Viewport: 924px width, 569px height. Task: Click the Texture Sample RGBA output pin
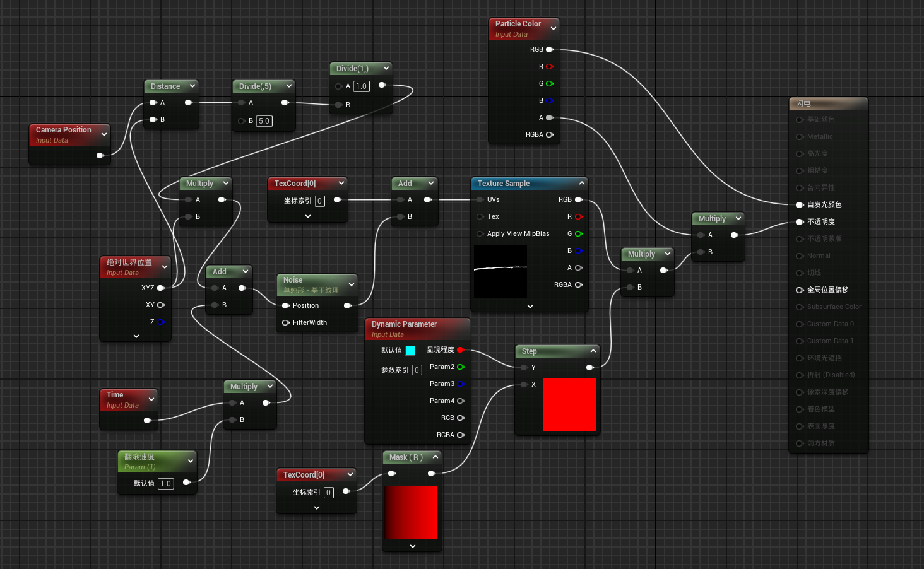pyautogui.click(x=578, y=284)
